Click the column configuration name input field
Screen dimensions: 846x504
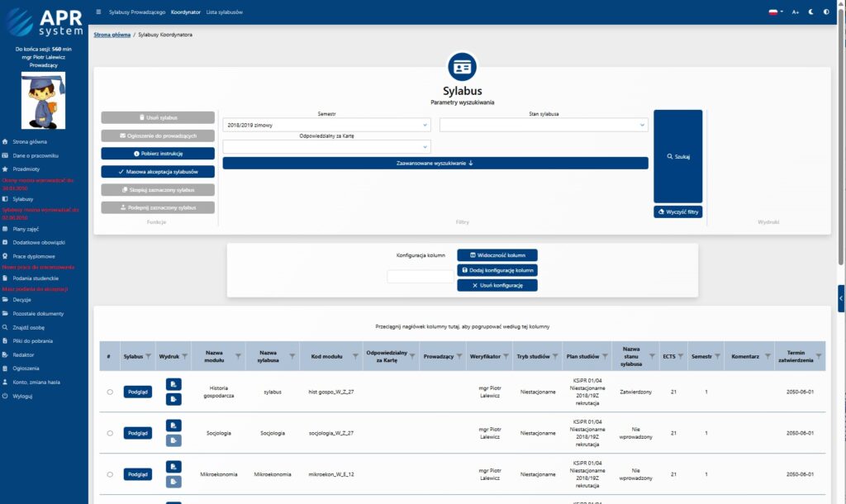(420, 277)
